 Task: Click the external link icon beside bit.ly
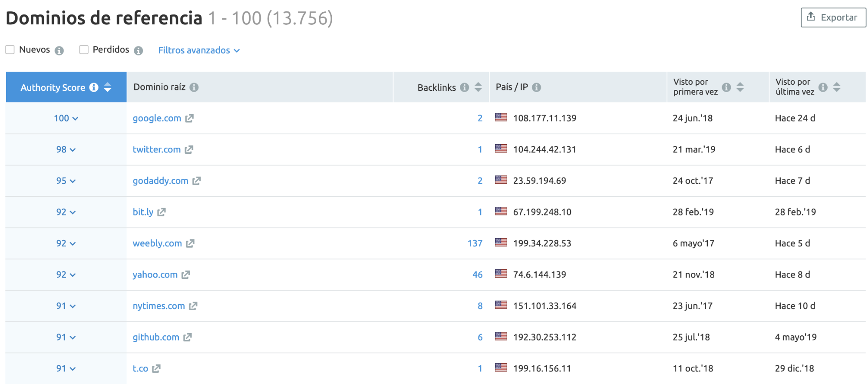[x=162, y=212]
